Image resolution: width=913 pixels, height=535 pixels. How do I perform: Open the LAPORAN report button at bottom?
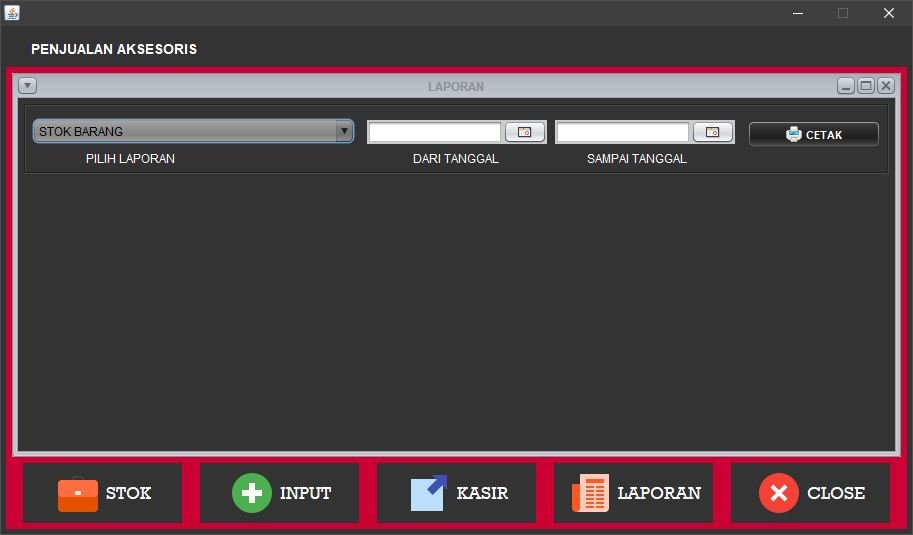[x=634, y=493]
